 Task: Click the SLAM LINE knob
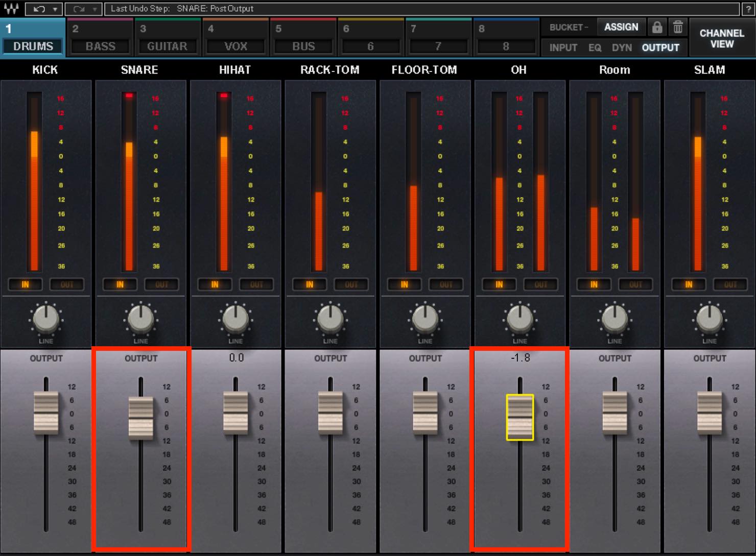pos(710,319)
